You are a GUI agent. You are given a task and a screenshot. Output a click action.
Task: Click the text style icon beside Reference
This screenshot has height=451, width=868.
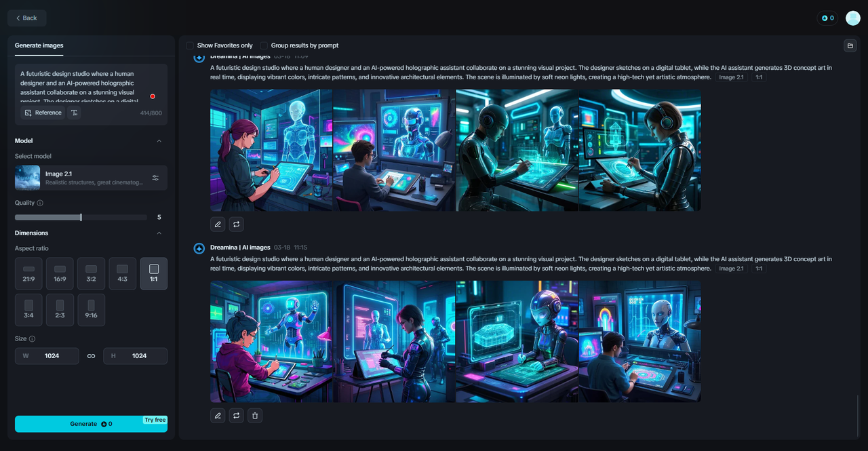point(74,113)
